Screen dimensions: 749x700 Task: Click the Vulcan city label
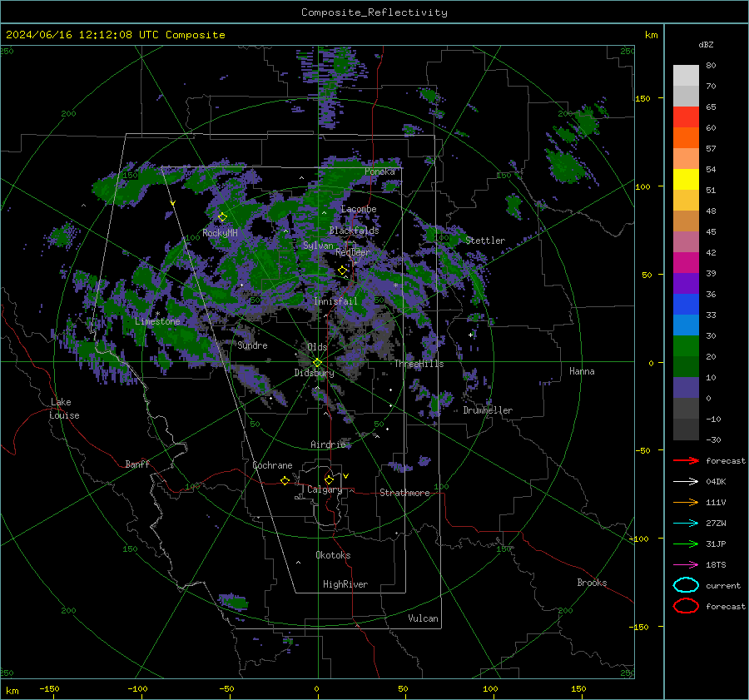pyautogui.click(x=423, y=618)
